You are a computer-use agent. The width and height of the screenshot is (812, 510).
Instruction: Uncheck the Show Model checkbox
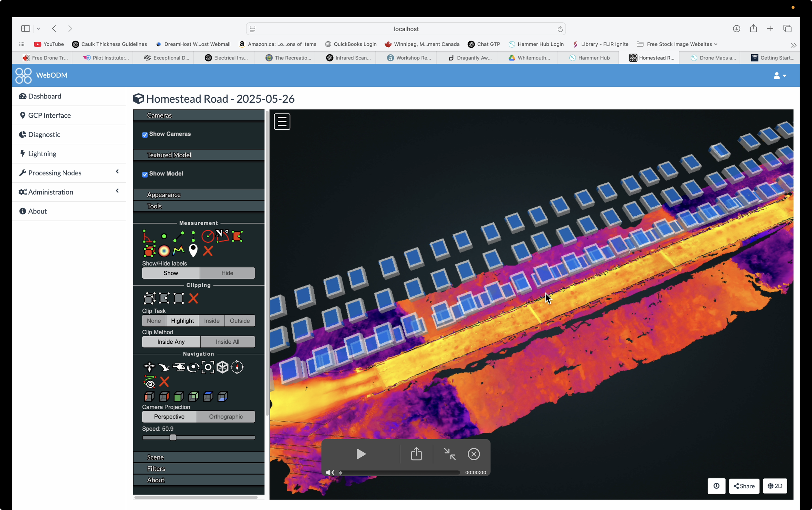[145, 174]
